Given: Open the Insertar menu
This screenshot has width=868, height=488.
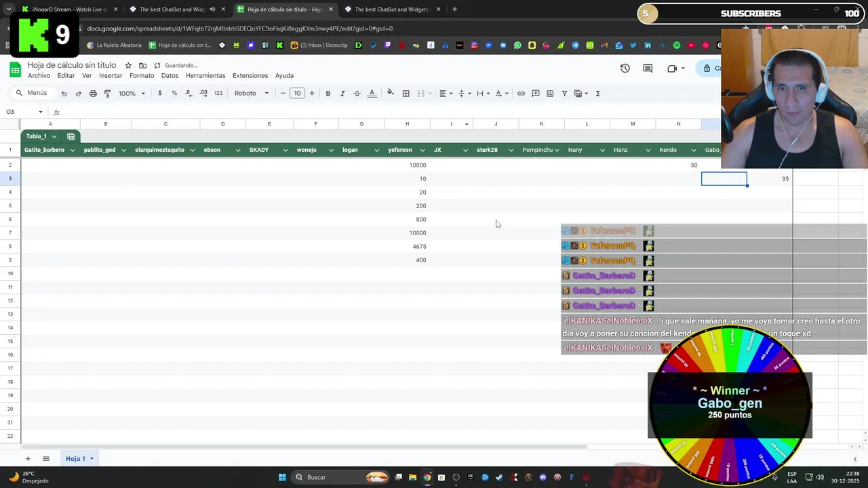Looking at the screenshot, I should pyautogui.click(x=111, y=76).
